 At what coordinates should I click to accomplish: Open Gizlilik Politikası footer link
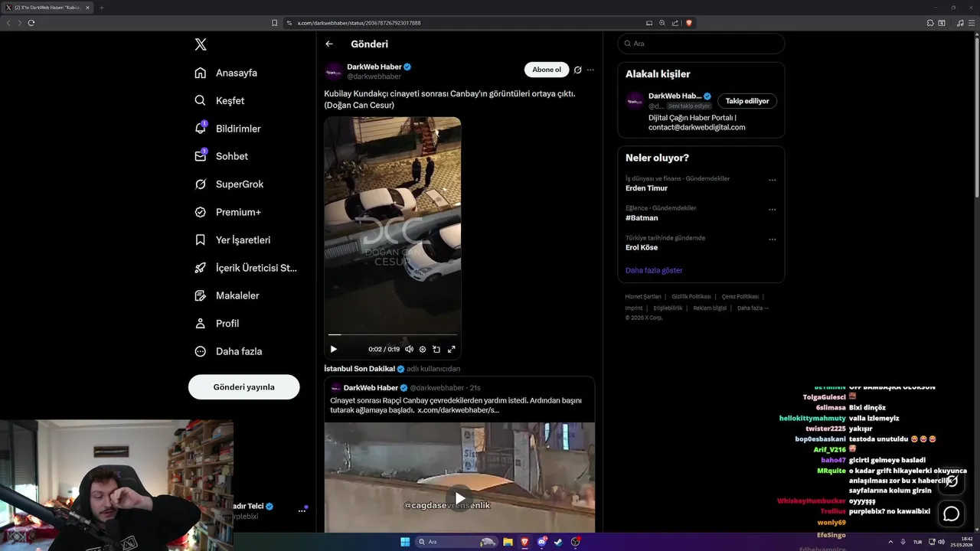pos(691,296)
